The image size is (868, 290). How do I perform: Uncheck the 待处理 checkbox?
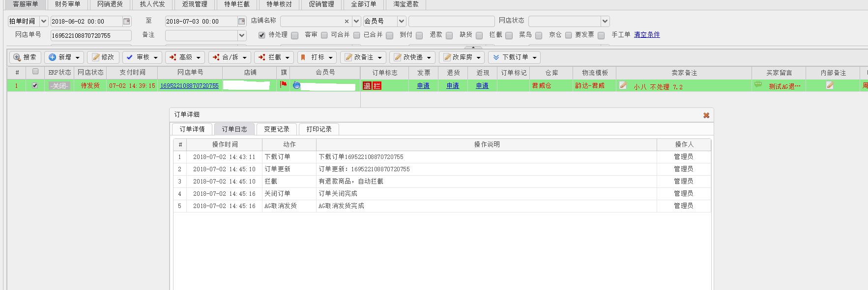point(262,35)
